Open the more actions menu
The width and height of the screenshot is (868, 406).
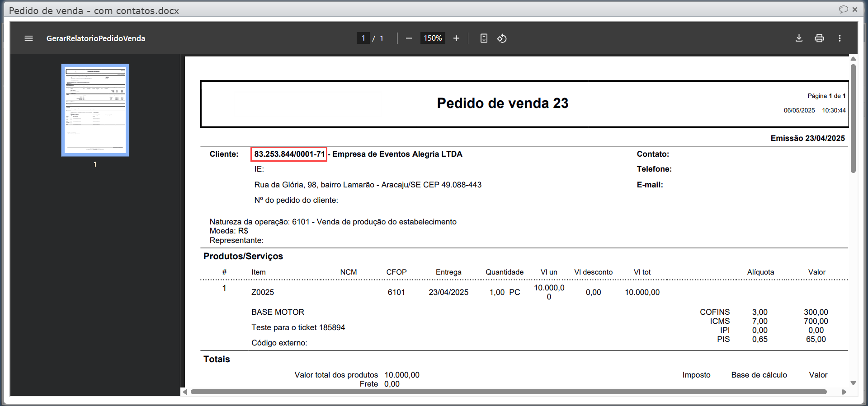(840, 38)
